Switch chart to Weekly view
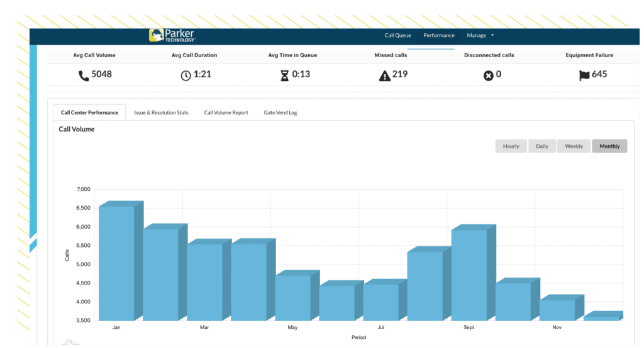Image resolution: width=644 pixels, height=348 pixels. 574,146
